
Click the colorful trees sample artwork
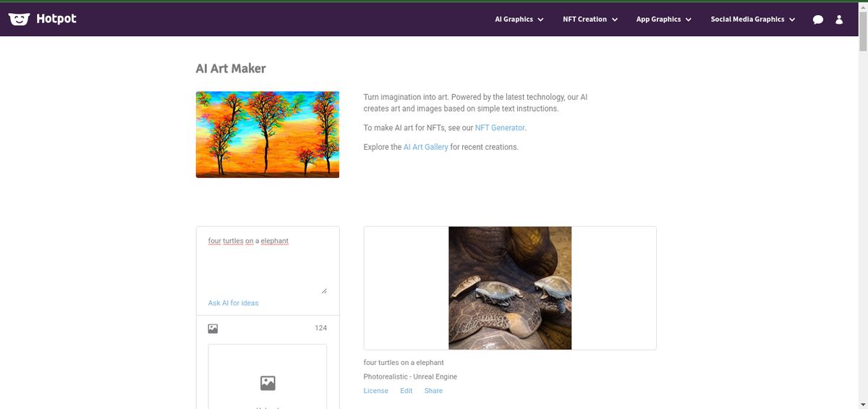268,135
